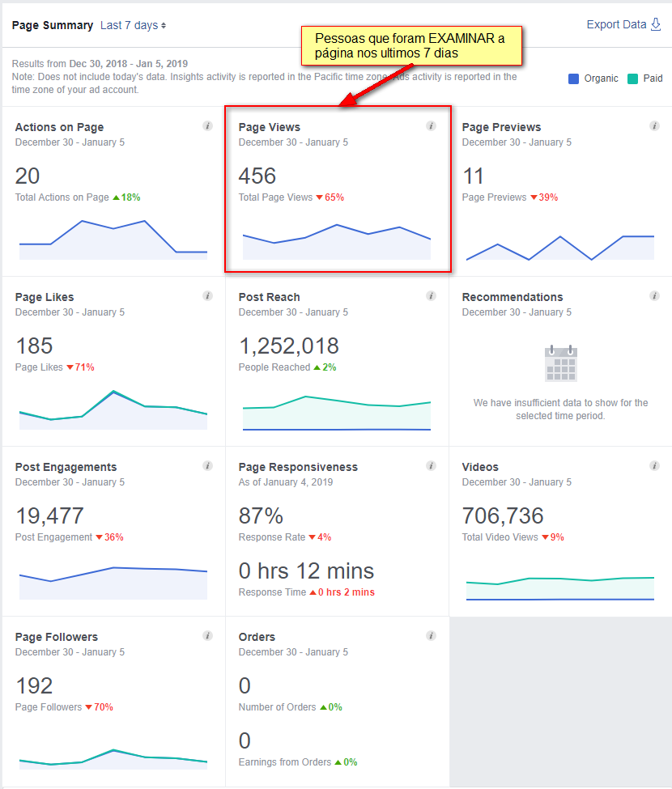This screenshot has width=672, height=789.
Task: Click info icon on Actions on Page card
Action: coord(207,125)
